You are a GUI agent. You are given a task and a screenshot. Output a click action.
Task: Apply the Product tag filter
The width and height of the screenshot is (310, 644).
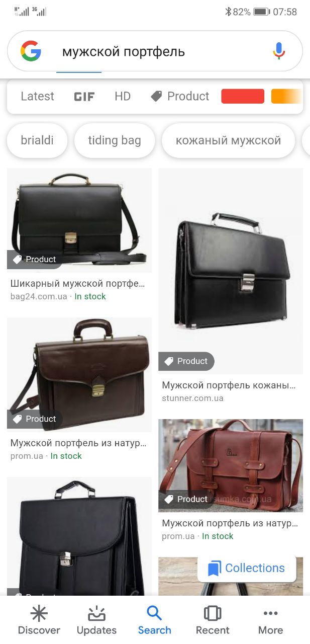180,96
